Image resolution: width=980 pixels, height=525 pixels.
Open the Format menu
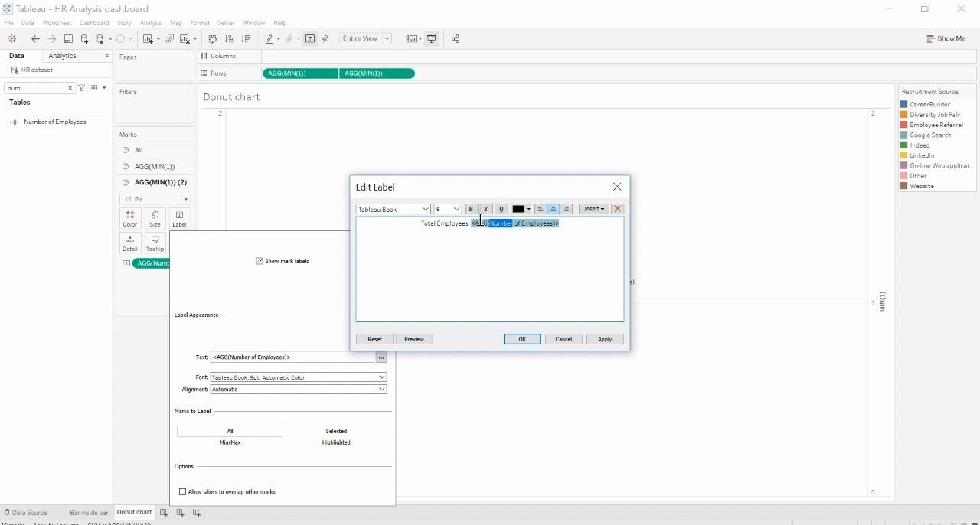pyautogui.click(x=200, y=23)
